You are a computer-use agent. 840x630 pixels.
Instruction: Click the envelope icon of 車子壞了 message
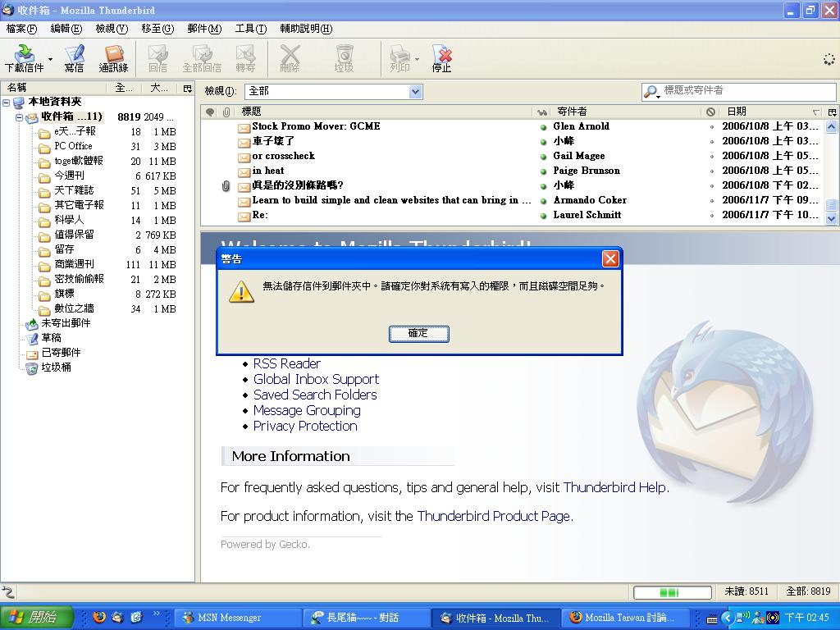coord(244,143)
